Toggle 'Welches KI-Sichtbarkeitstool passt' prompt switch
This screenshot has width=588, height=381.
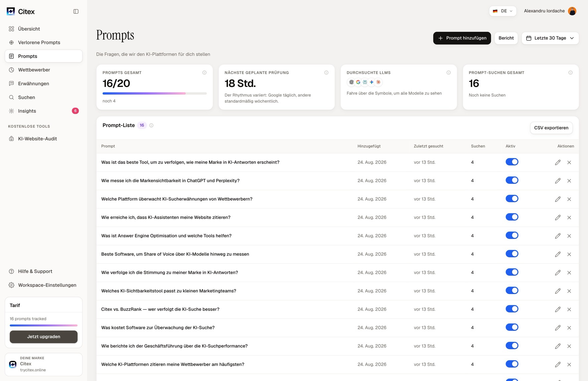point(512,290)
